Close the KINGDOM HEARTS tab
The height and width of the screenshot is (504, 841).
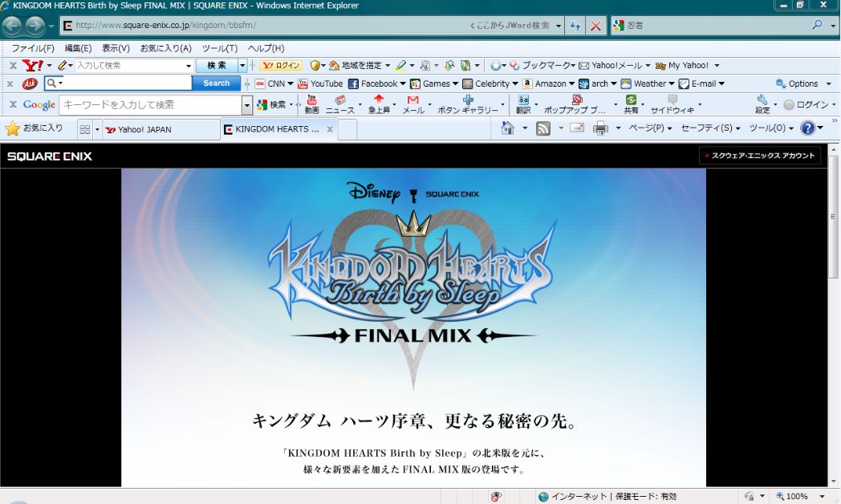[x=330, y=129]
